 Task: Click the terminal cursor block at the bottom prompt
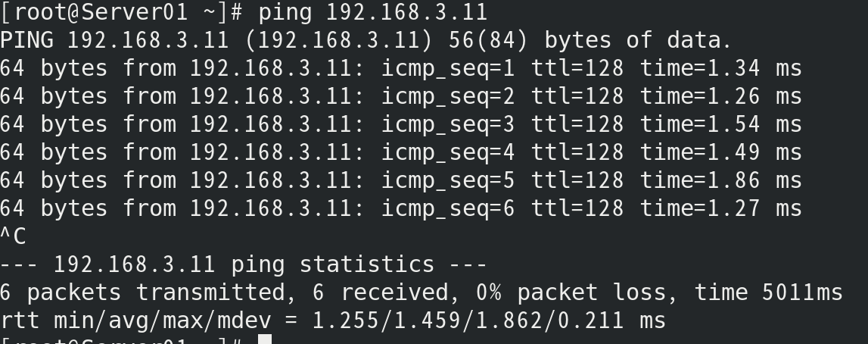pyautogui.click(x=264, y=339)
